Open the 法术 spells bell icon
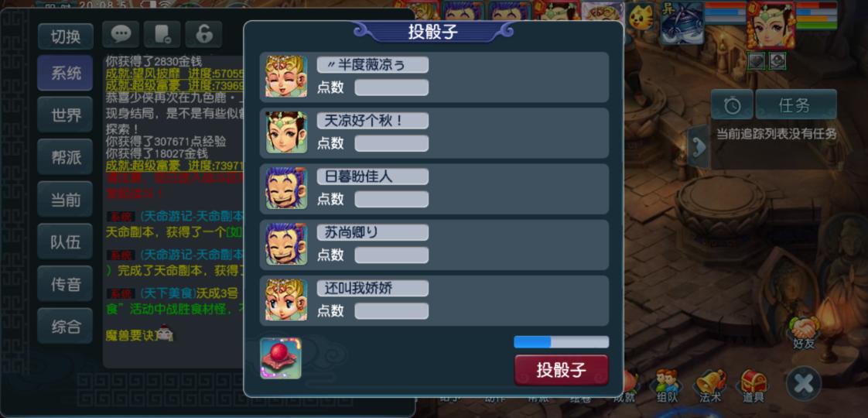Screen dimensions: 868x418 coord(710,386)
